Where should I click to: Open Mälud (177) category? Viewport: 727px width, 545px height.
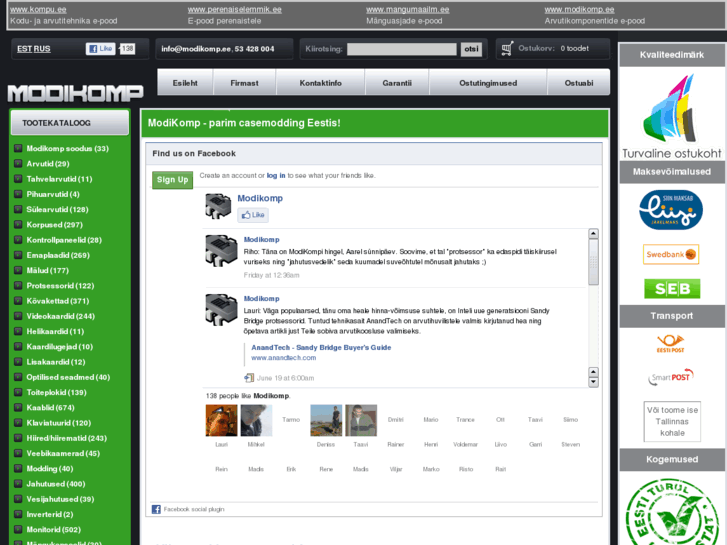pos(48,270)
